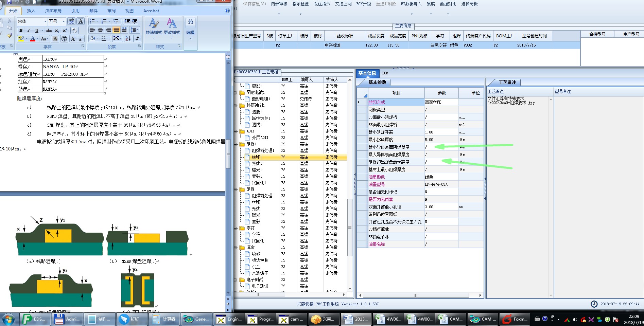Viewport: 644px width, 326px height.
Task: Click the paragraph shading paint bucket
Action: click(x=92, y=38)
